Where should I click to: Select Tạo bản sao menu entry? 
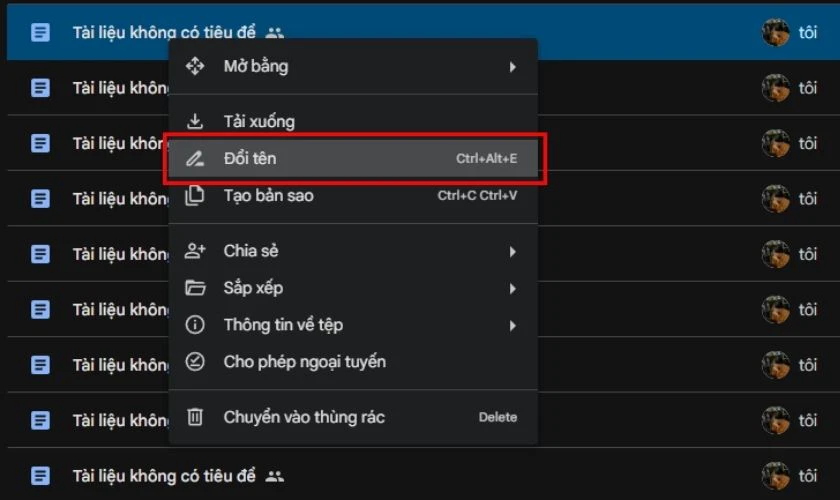click(x=353, y=196)
